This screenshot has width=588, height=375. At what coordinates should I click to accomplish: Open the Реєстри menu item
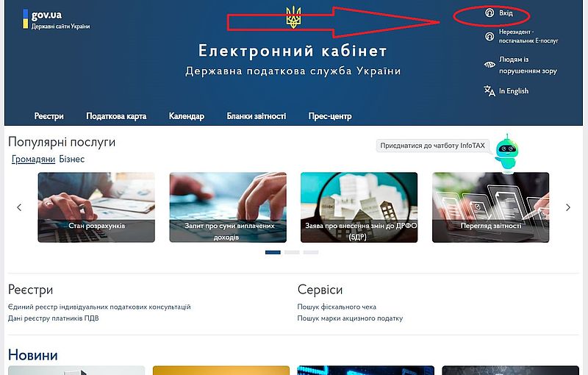tap(49, 116)
